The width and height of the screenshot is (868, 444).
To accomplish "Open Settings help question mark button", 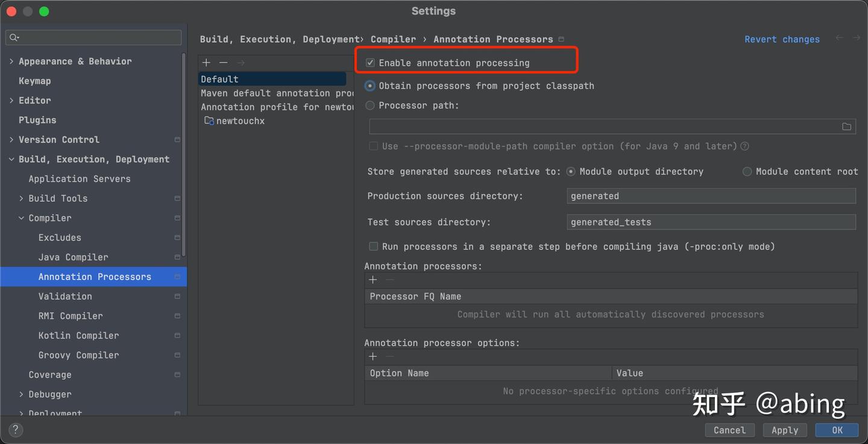I will [x=16, y=430].
